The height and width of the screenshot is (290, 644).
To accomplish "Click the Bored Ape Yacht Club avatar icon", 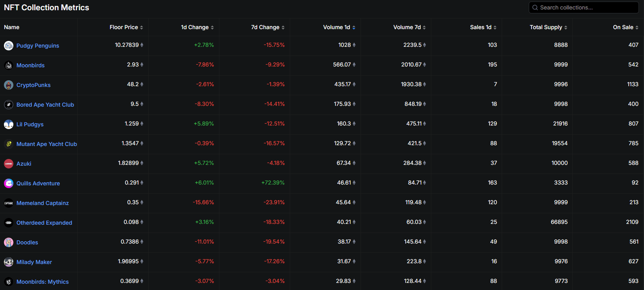I will click(x=9, y=105).
